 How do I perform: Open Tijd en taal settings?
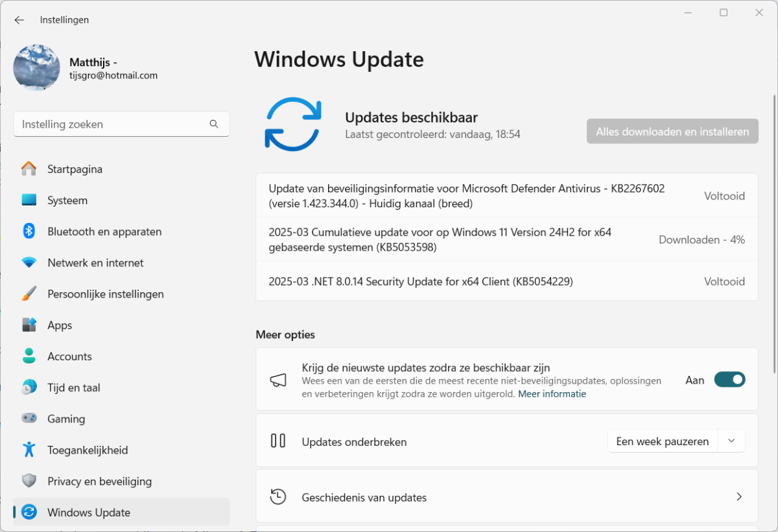coord(73,387)
